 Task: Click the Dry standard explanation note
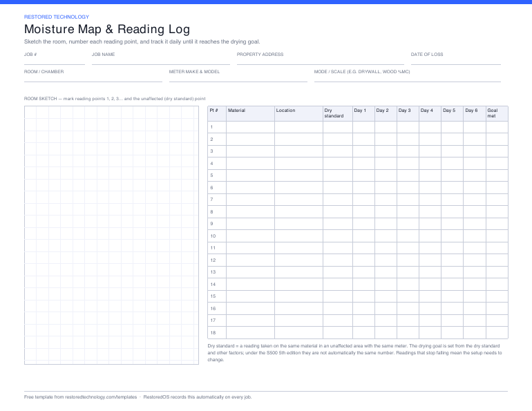(354, 353)
